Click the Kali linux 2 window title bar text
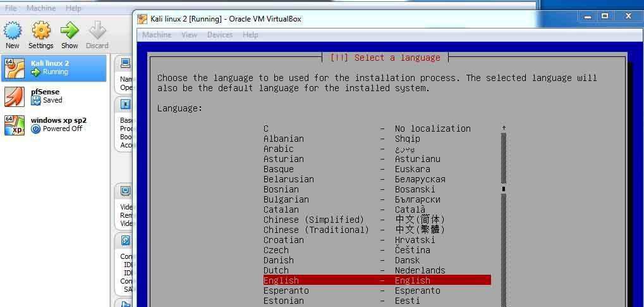Screen dimensions: 644x307 tap(226, 19)
